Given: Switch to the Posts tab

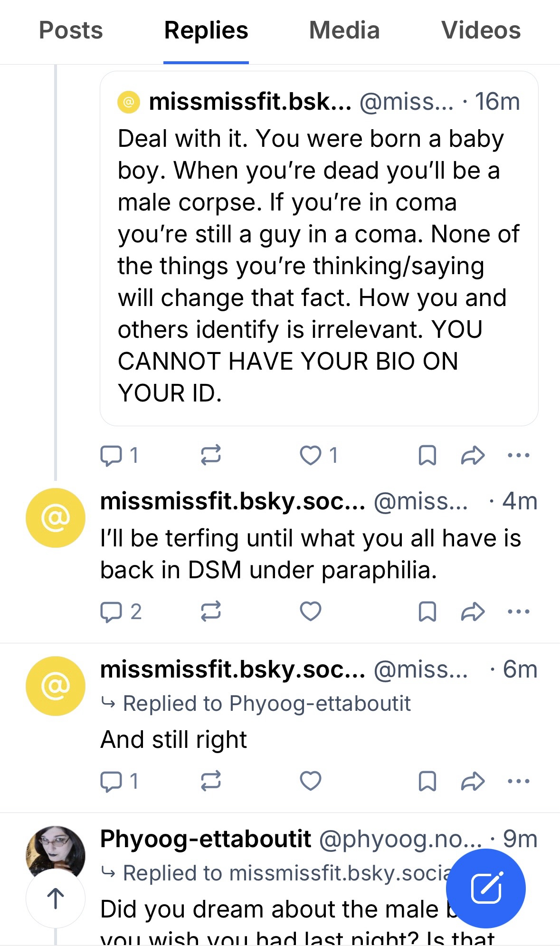Looking at the screenshot, I should tap(71, 30).
